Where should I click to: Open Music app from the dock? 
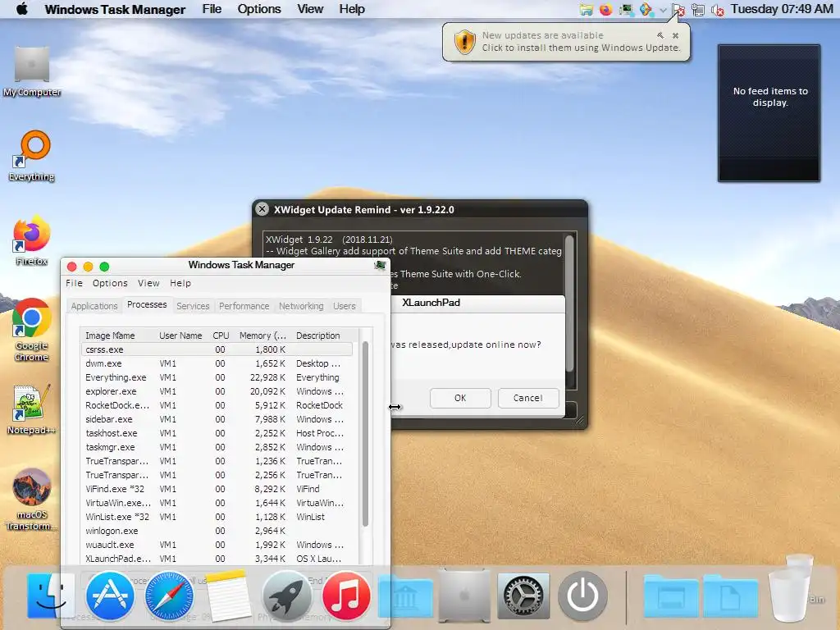tap(346, 596)
